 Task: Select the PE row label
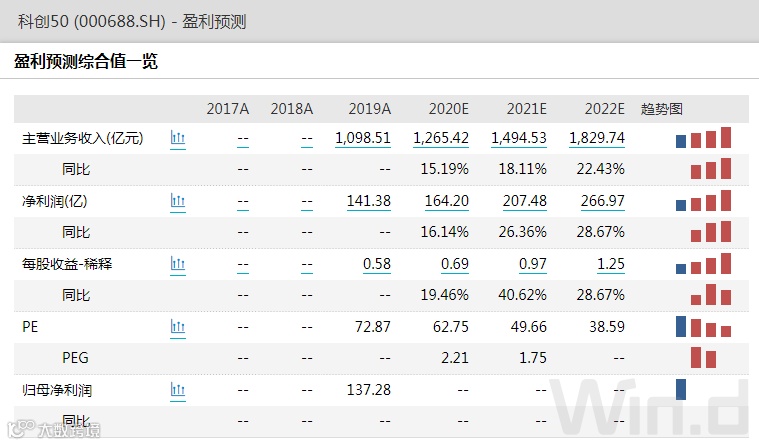pyautogui.click(x=30, y=327)
